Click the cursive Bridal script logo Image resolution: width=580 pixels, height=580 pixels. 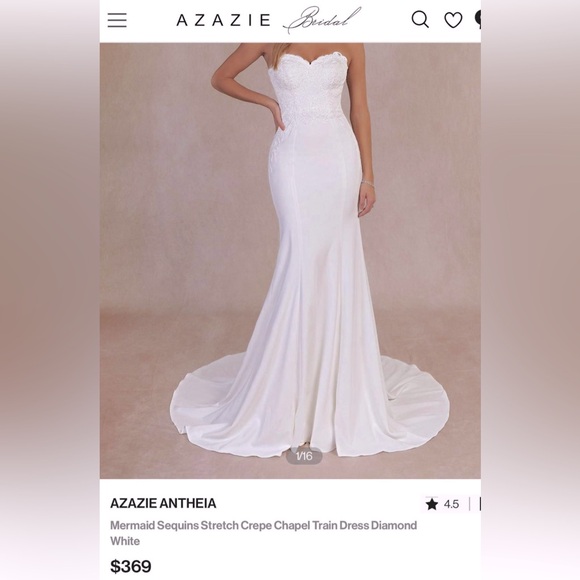pos(321,19)
